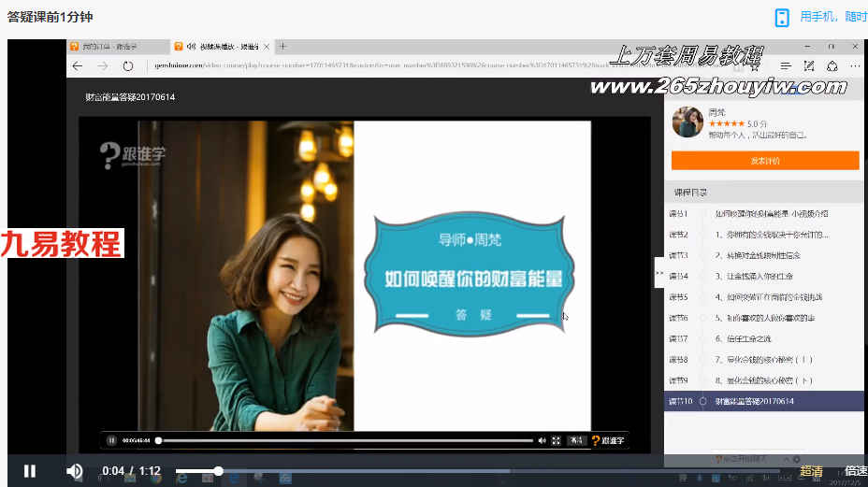Open the inner video quality button
The width and height of the screenshot is (868, 487).
576,440
